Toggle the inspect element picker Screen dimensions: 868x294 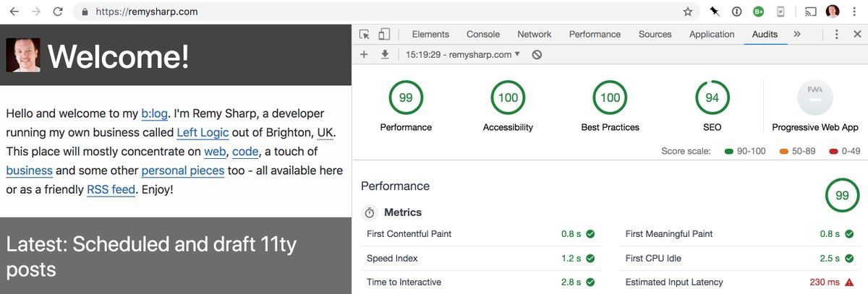[x=365, y=34]
